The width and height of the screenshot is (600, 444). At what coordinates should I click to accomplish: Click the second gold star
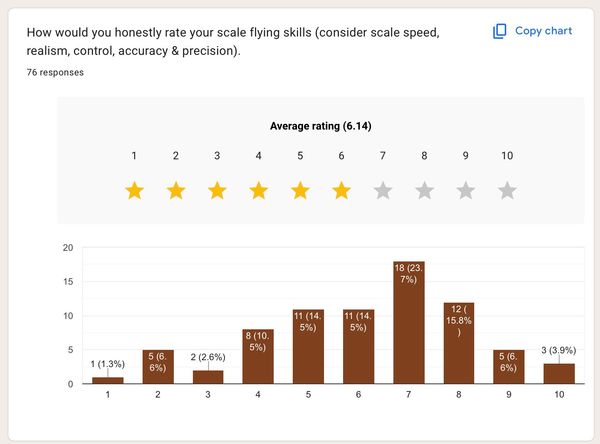click(x=176, y=191)
